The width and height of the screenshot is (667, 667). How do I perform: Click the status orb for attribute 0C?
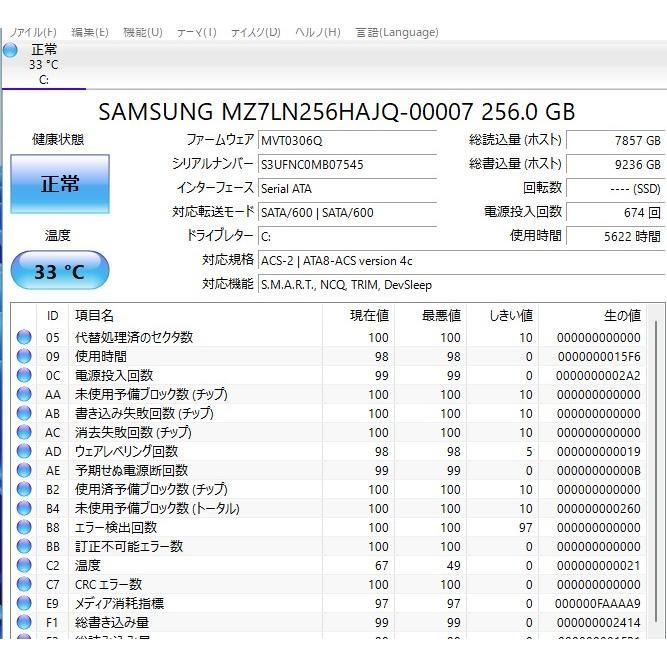(x=24, y=375)
